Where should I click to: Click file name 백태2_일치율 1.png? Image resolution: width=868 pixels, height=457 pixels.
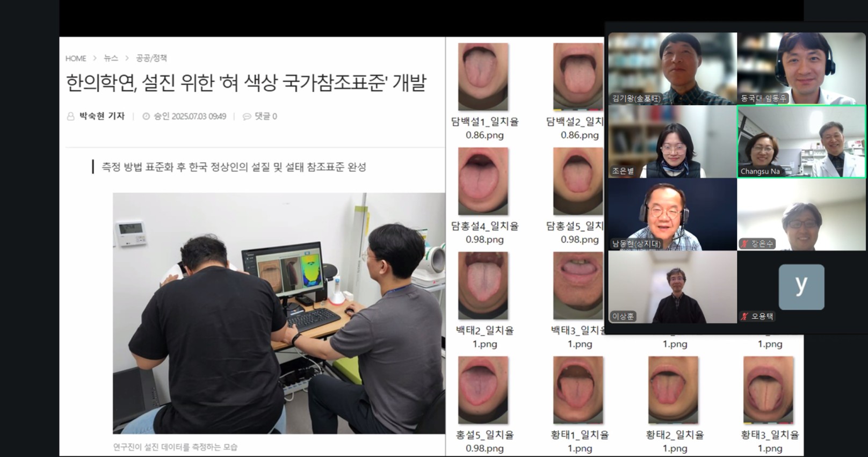pyautogui.click(x=485, y=337)
